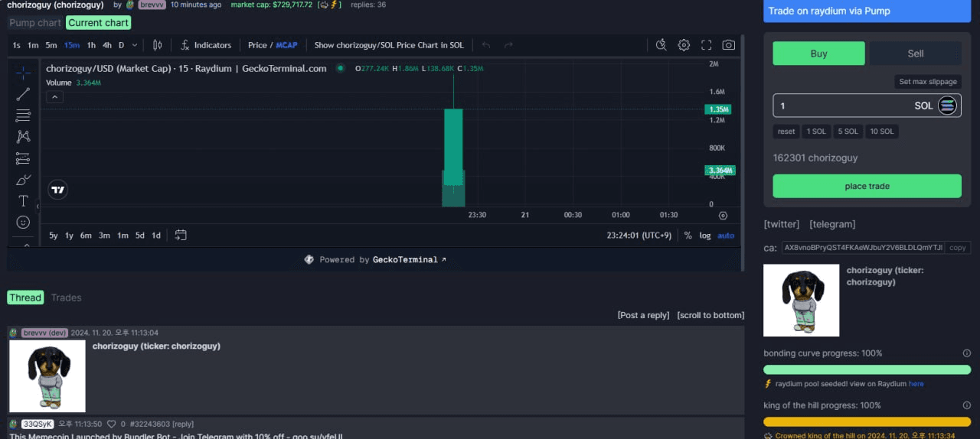Toggle log scale on chart
Image resolution: width=980 pixels, height=439 pixels.
(x=704, y=236)
